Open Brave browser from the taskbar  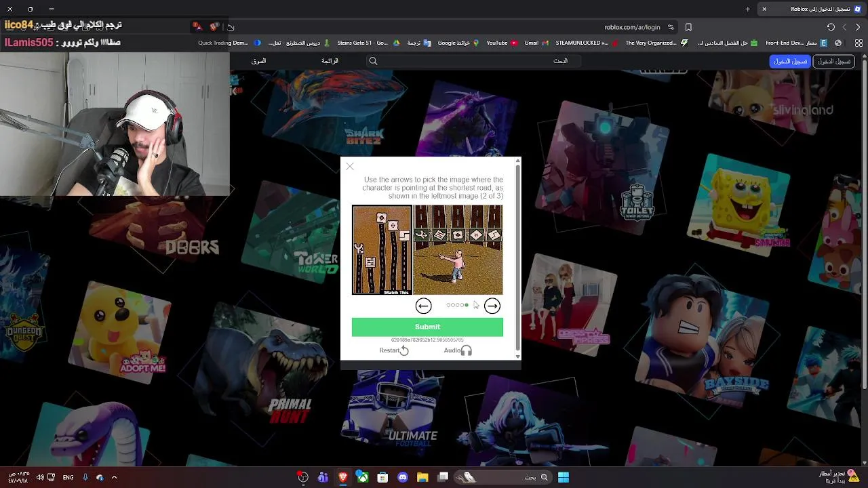coord(343,477)
